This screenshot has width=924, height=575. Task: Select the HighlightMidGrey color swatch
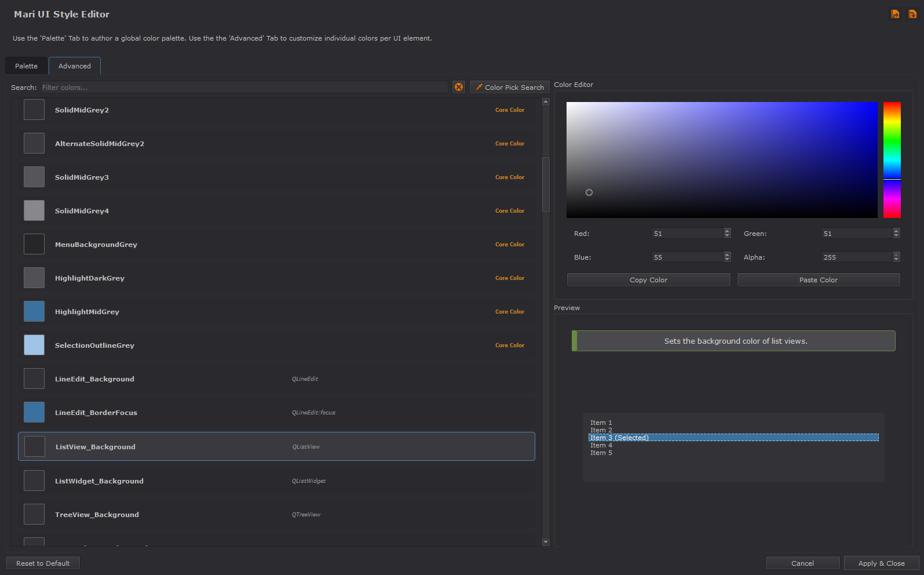(x=34, y=311)
